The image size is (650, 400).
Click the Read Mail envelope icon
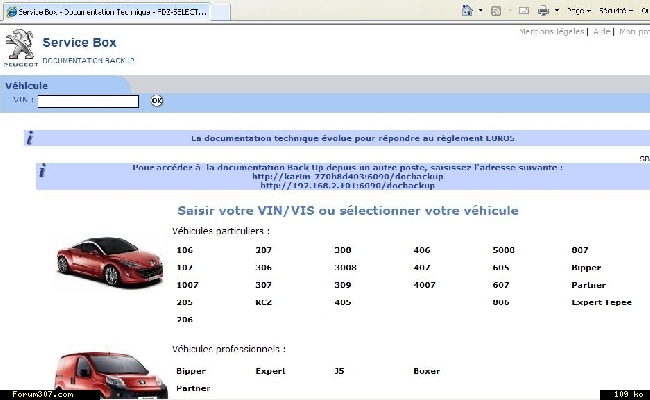(524, 10)
